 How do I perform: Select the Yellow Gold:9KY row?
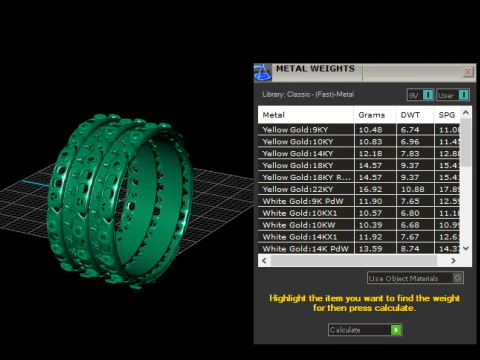tap(359, 130)
